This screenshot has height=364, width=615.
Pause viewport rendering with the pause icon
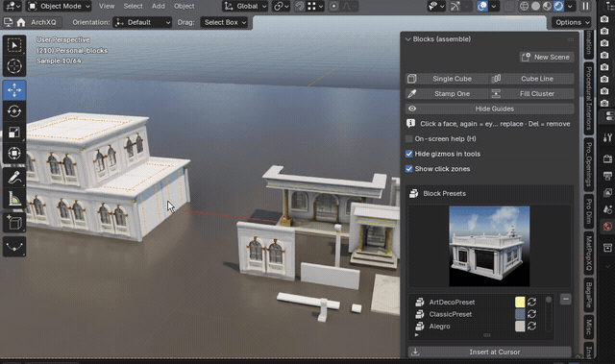point(585,7)
